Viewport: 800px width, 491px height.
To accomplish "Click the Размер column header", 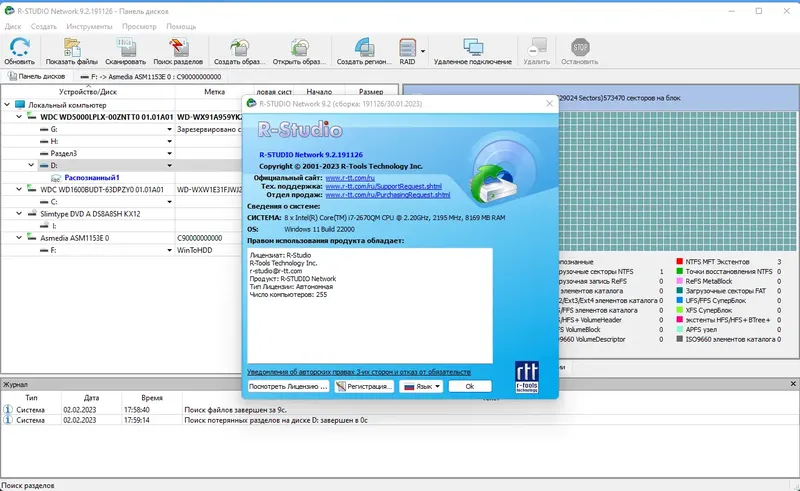I will (371, 92).
